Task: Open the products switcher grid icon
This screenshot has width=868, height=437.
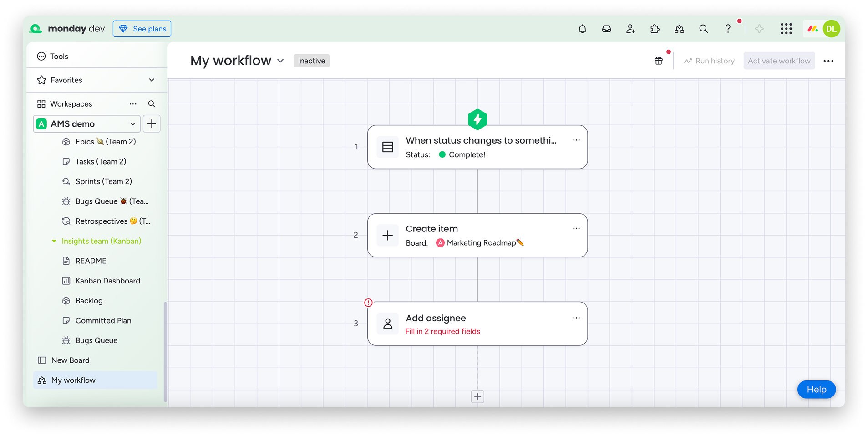Action: (x=786, y=29)
